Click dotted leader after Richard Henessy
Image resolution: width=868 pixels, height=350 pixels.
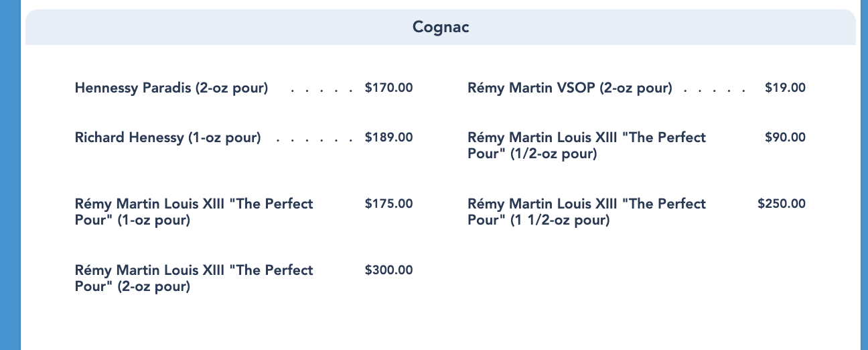[313, 139]
